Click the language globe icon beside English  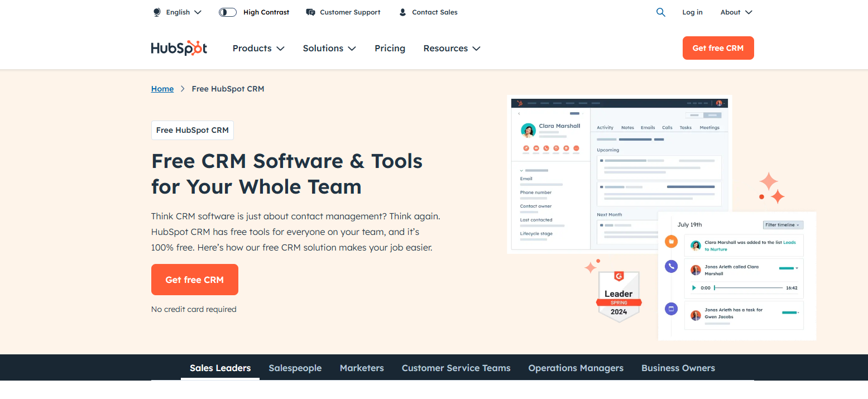[x=156, y=12]
